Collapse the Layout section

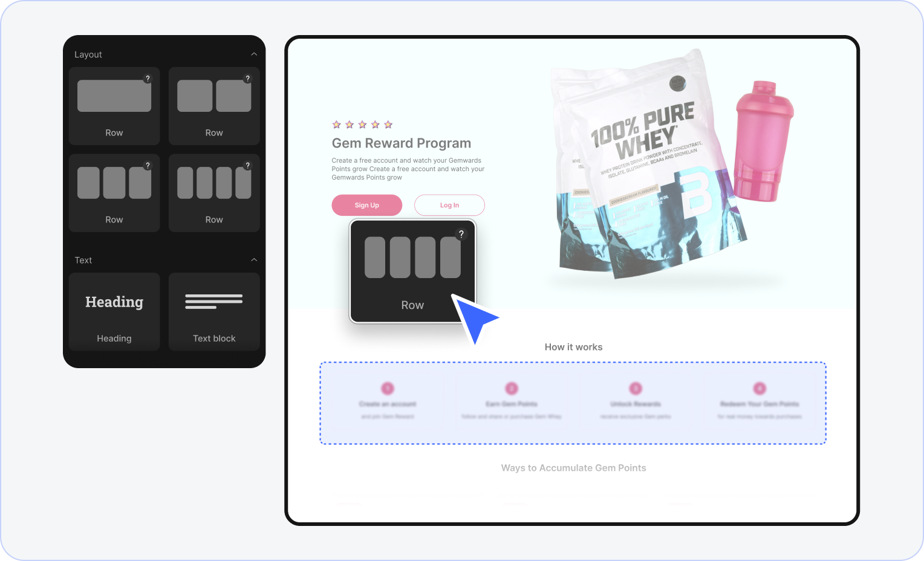(x=254, y=54)
